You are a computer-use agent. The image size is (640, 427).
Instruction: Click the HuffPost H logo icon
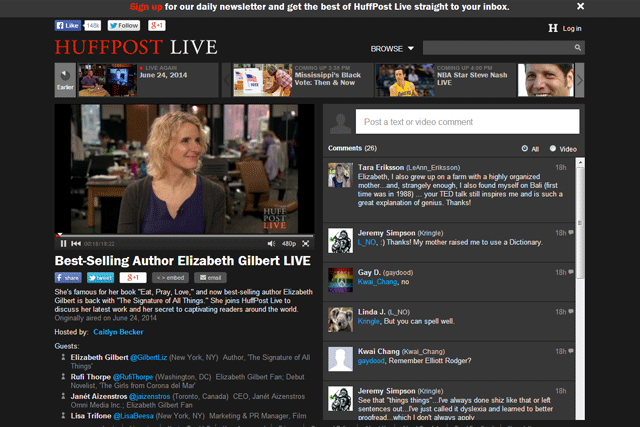[x=553, y=28]
